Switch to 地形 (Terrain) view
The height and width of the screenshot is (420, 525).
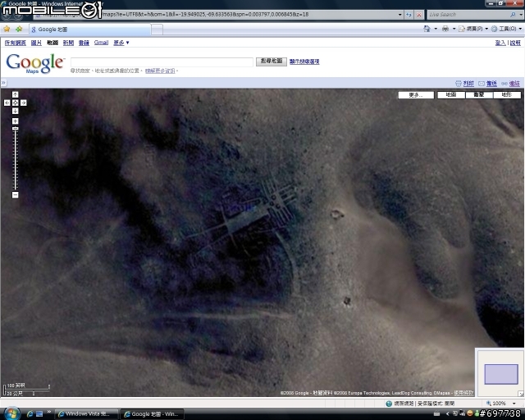coord(507,95)
